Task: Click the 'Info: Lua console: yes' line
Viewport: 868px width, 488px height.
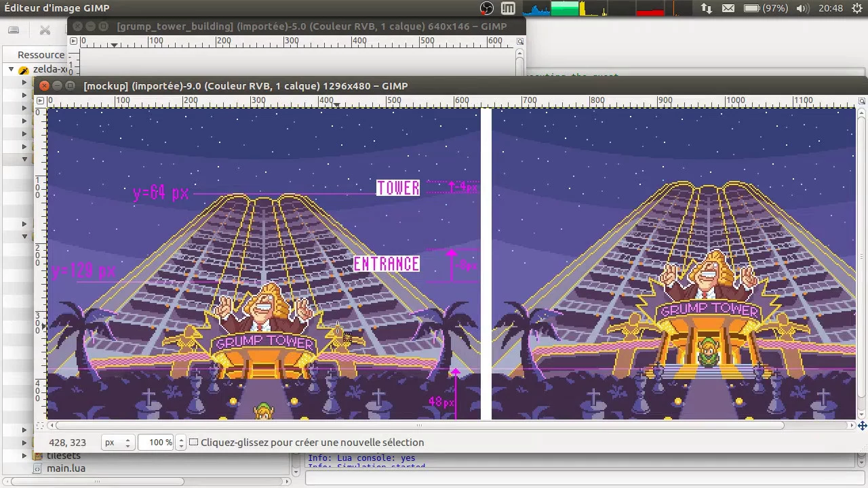Action: pyautogui.click(x=361, y=458)
